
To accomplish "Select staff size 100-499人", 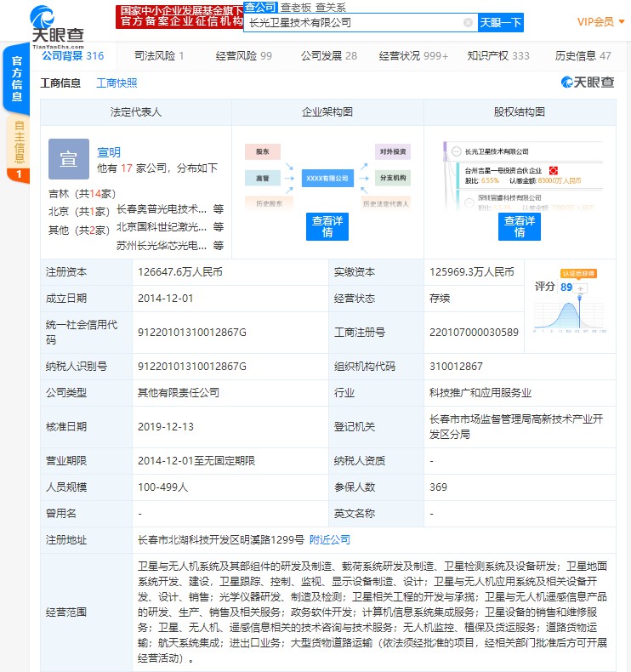I will (162, 487).
